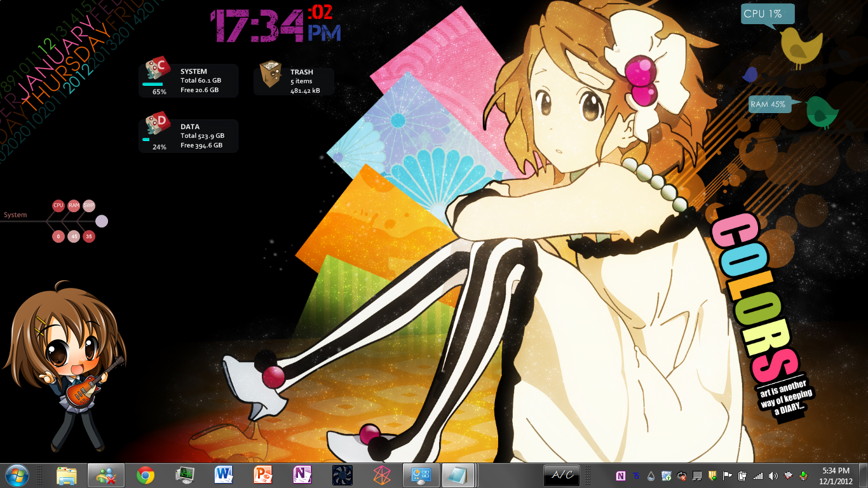Open the clock showing 5:34 PM
Screen dimensions: 868x488
click(836, 476)
